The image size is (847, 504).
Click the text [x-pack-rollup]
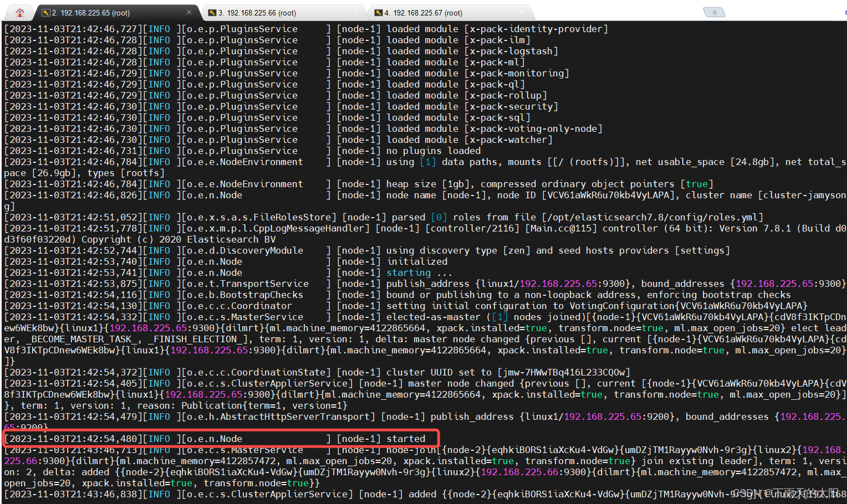pyautogui.click(x=506, y=95)
